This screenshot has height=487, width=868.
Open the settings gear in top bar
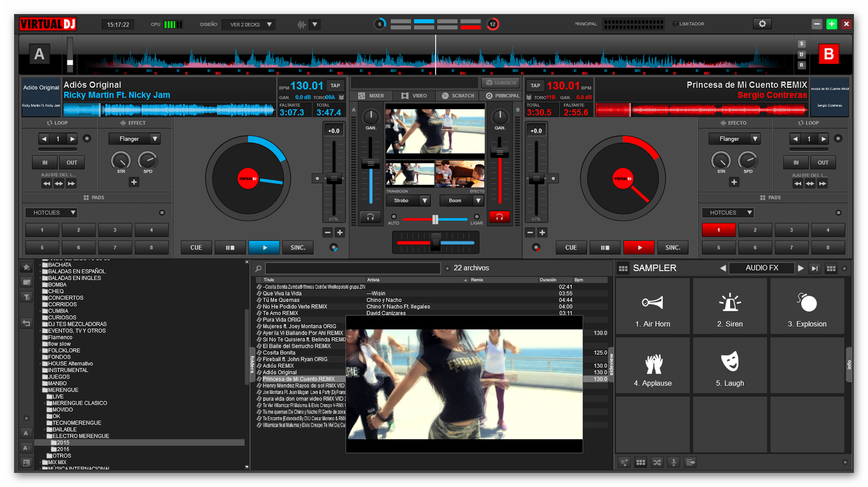[762, 24]
